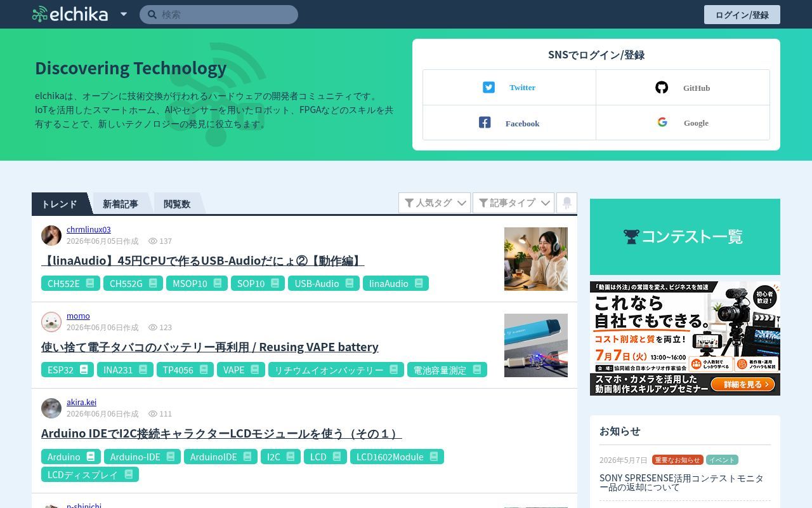Select the Arduino-IDE tag
This screenshot has width=812, height=508.
click(142, 457)
